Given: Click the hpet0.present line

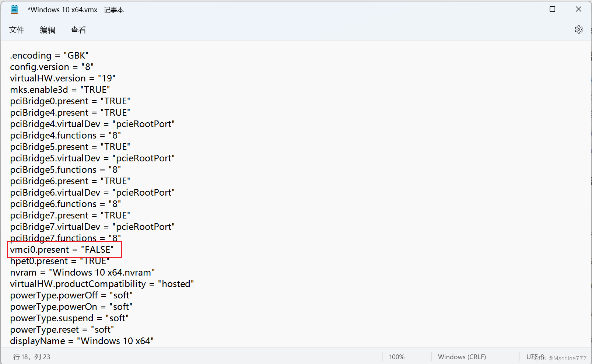Looking at the screenshot, I should (x=60, y=261).
